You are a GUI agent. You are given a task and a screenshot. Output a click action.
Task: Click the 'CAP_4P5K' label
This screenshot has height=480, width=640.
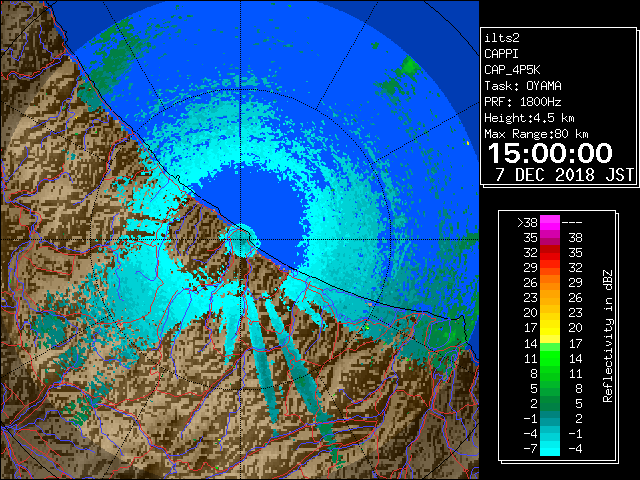coord(512,70)
